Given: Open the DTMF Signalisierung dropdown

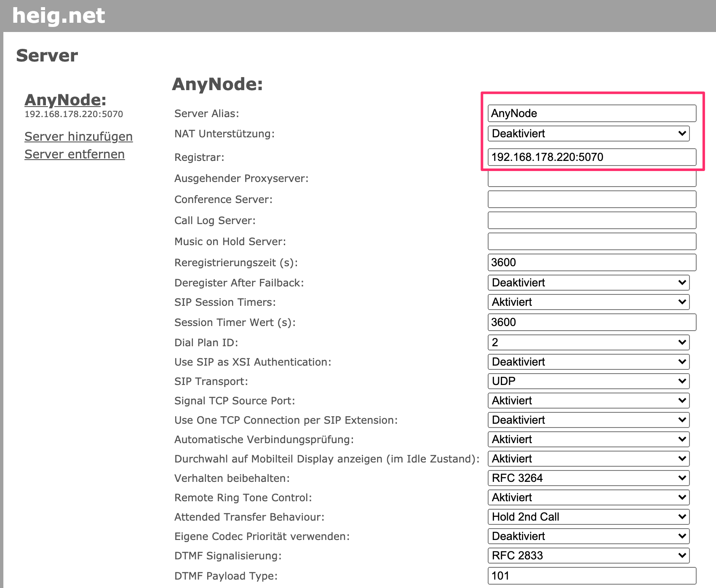Looking at the screenshot, I should [x=588, y=556].
